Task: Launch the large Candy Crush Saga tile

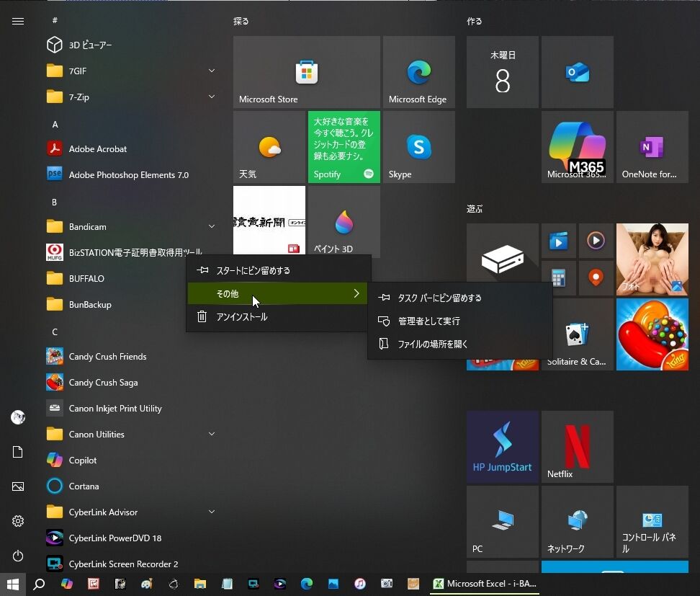Action: [652, 334]
